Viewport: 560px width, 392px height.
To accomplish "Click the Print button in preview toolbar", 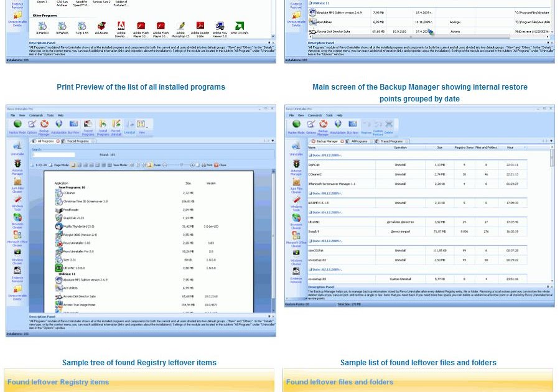I will [207, 165].
